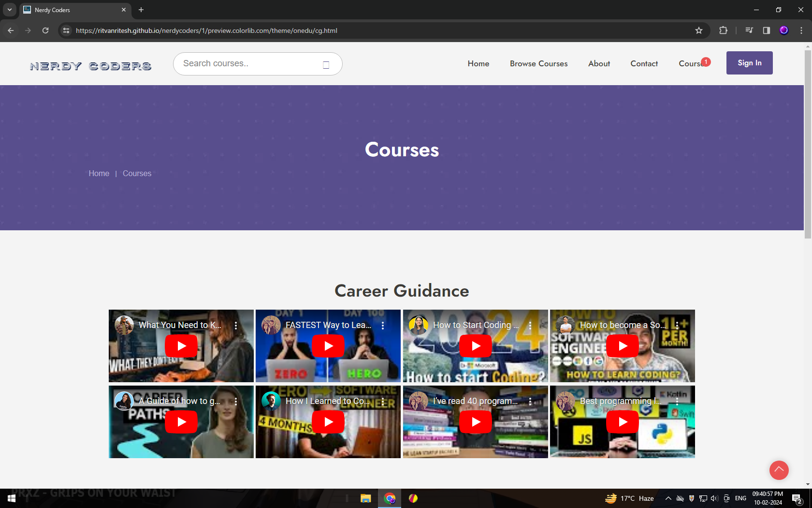Click the address bar URL
812x508 pixels.
pyautogui.click(x=206, y=30)
